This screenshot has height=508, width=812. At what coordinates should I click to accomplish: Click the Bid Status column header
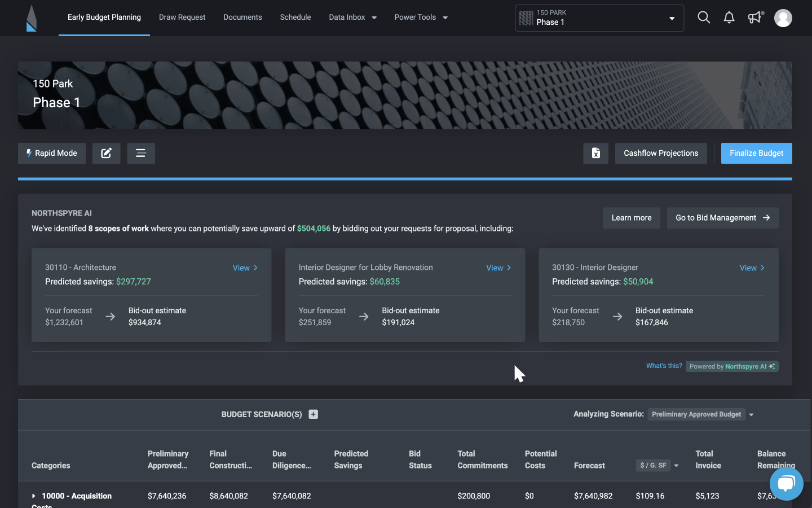[x=420, y=459]
